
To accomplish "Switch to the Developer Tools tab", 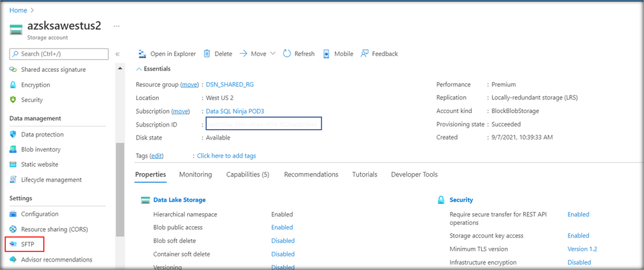I will 414,174.
